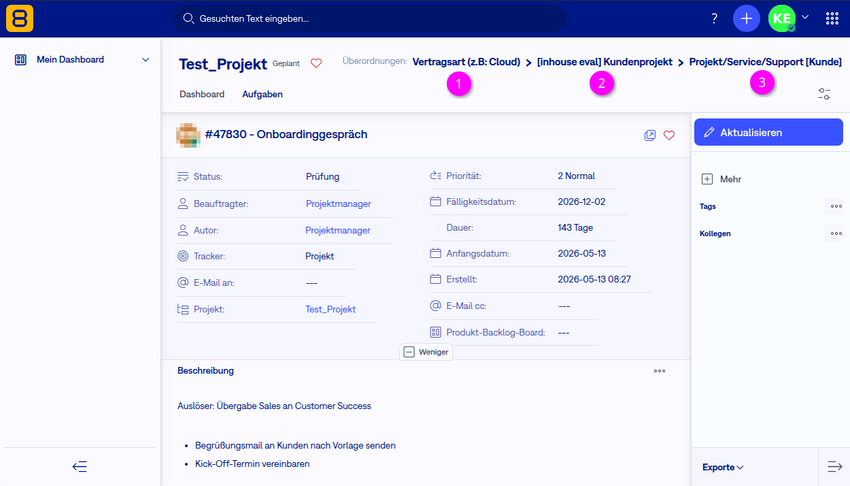Open Mein Dashboard in sidebar
Image resolution: width=850 pixels, height=486 pixels.
tap(70, 60)
